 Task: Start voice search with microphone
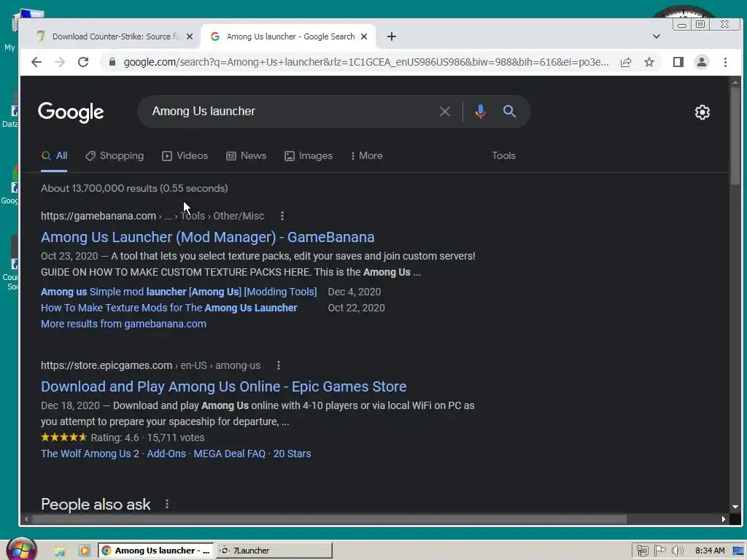(x=480, y=112)
